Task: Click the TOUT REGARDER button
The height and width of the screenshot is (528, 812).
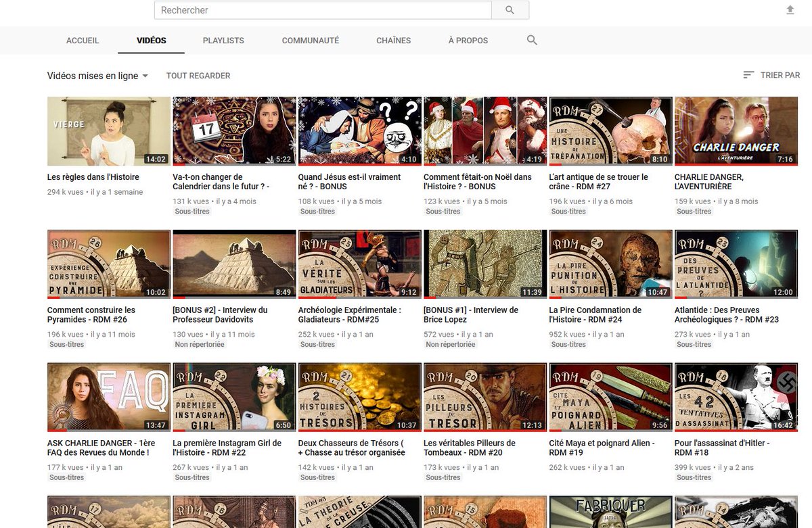Action: (198, 76)
